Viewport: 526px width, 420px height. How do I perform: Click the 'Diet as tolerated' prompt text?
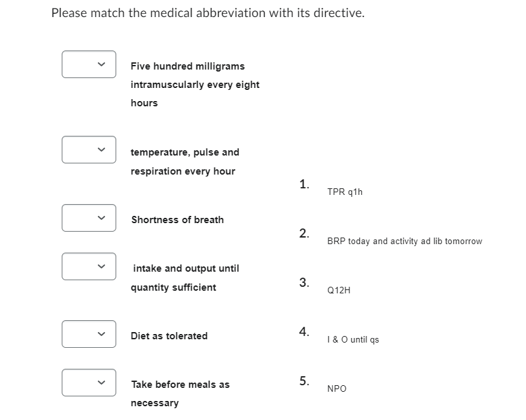click(169, 336)
